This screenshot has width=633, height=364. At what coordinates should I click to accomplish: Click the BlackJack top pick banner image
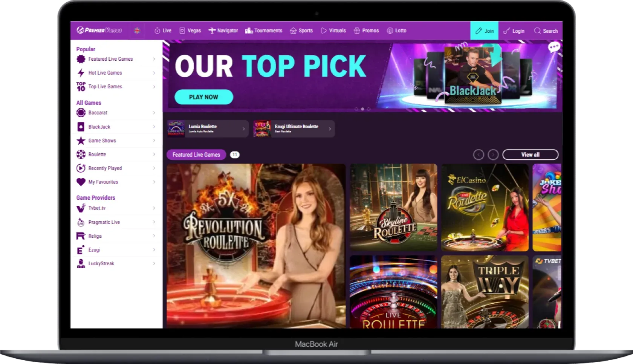coord(473,75)
